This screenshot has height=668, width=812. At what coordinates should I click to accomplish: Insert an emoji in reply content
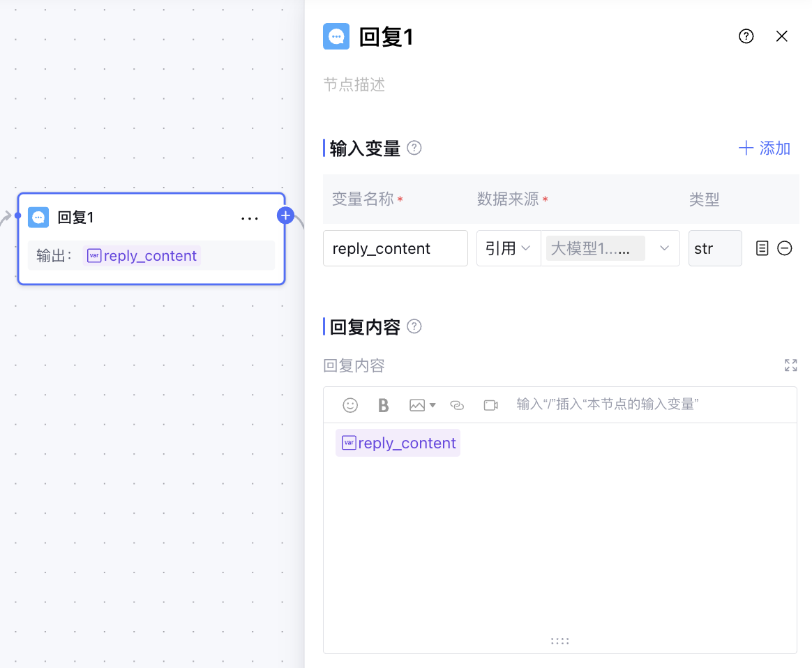coord(350,405)
